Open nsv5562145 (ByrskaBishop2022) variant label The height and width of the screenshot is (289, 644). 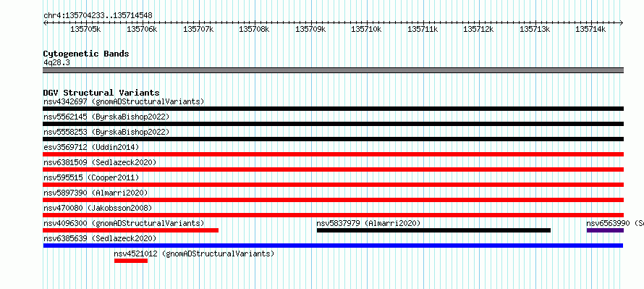106,117
